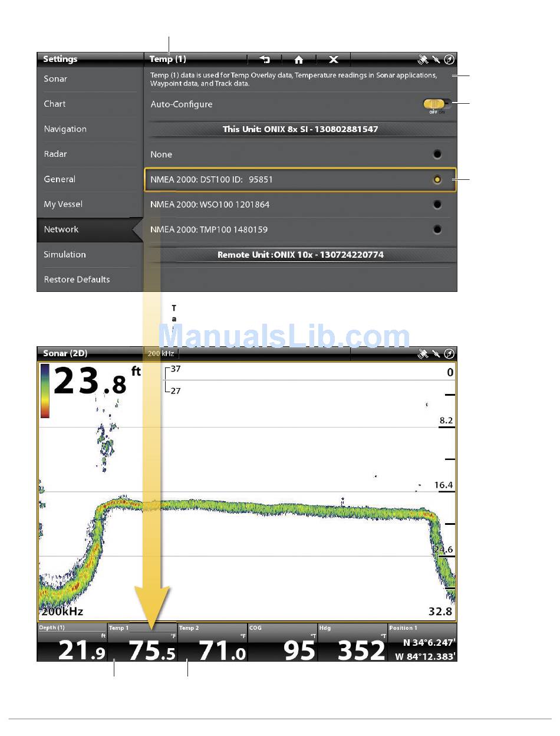Image resolution: width=560 pixels, height=736 pixels.
Task: Click the 8.2 depth scale marker
Action: point(446,420)
